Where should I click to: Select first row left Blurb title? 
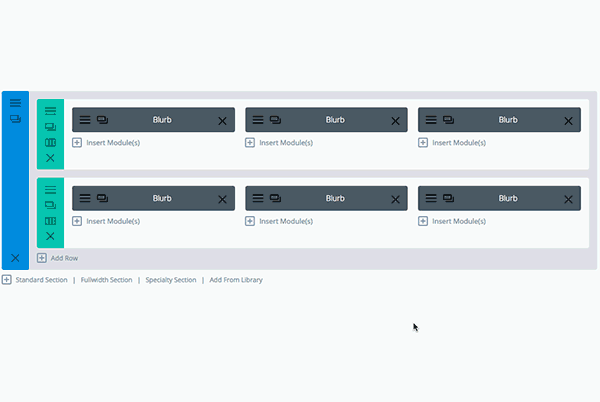click(x=162, y=120)
